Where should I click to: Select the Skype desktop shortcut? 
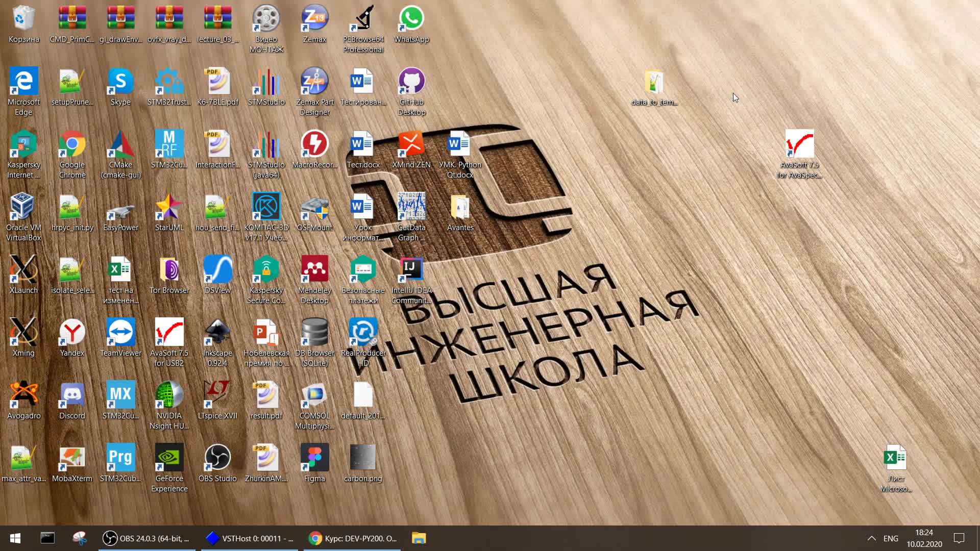pyautogui.click(x=120, y=87)
